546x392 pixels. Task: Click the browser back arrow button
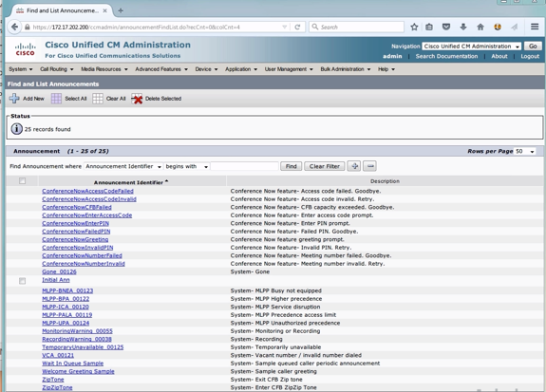click(x=14, y=27)
